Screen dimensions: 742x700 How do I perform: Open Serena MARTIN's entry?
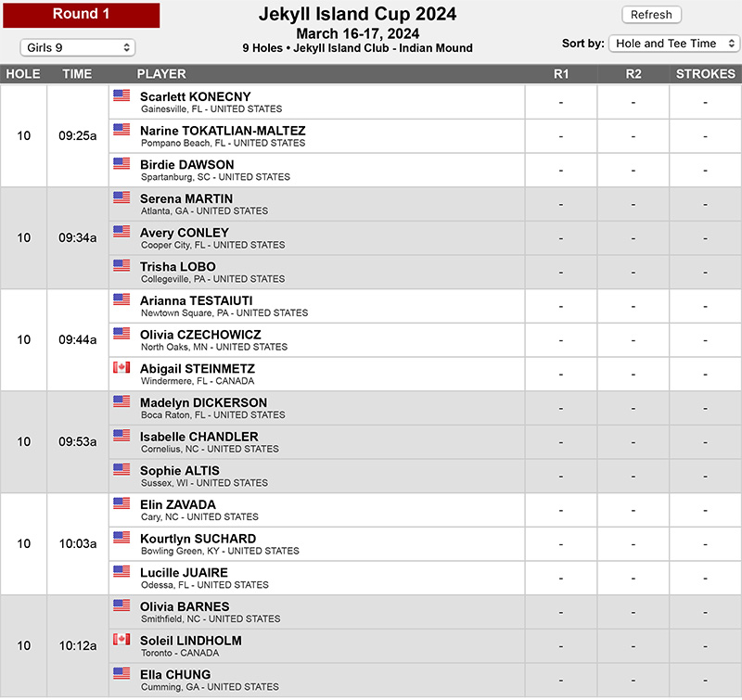[x=186, y=199]
